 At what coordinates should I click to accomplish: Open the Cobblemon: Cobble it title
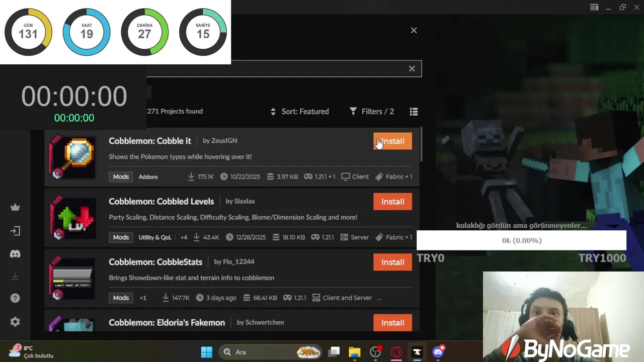[x=150, y=141]
